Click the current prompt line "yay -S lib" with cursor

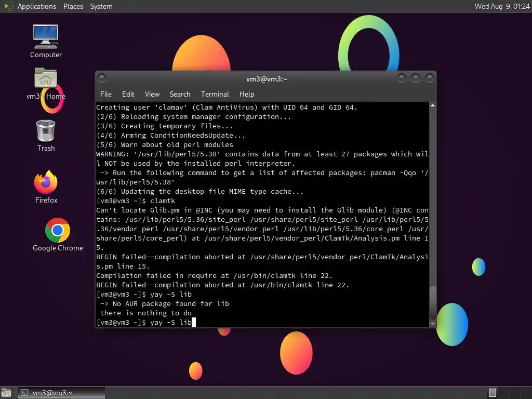[x=146, y=322]
